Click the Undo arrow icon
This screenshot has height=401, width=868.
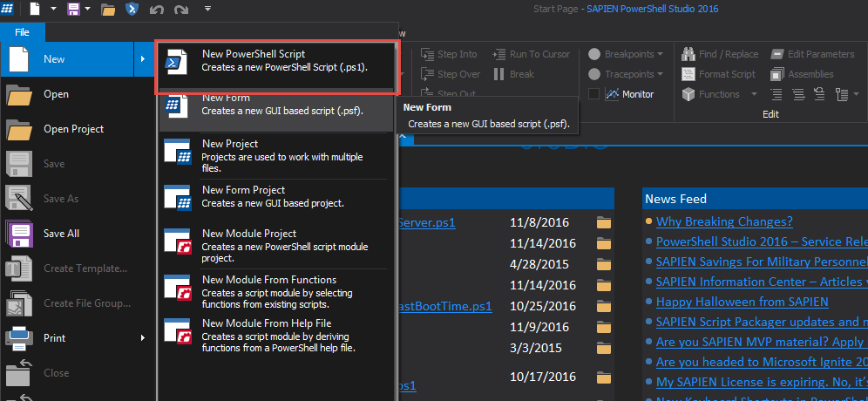(x=157, y=10)
